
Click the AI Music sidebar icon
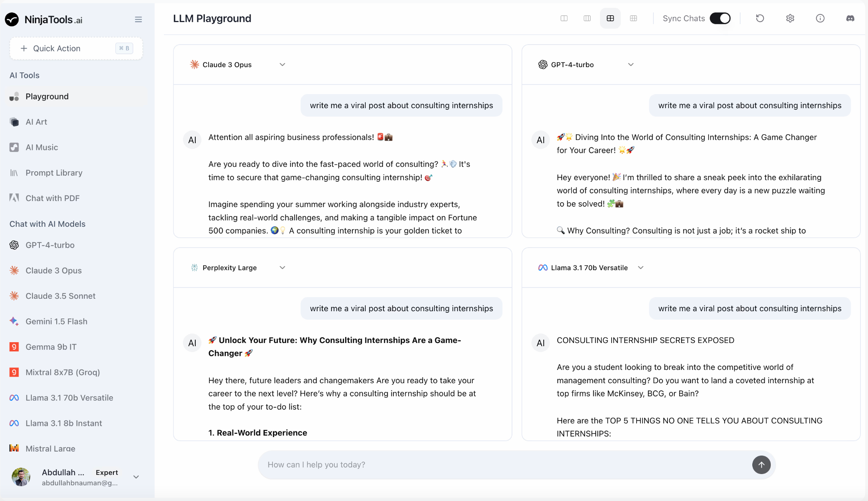[x=14, y=147]
